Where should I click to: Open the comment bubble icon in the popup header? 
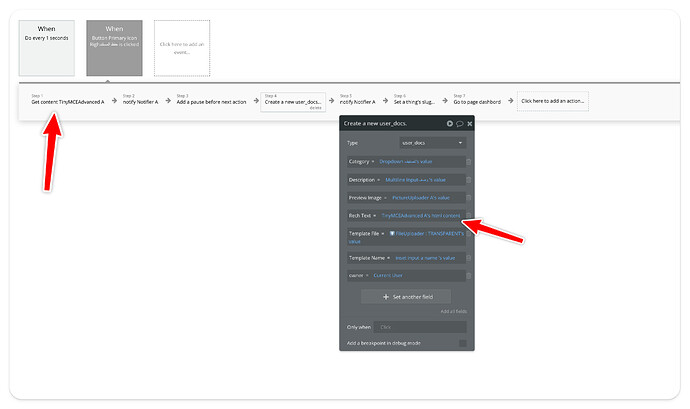(459, 124)
